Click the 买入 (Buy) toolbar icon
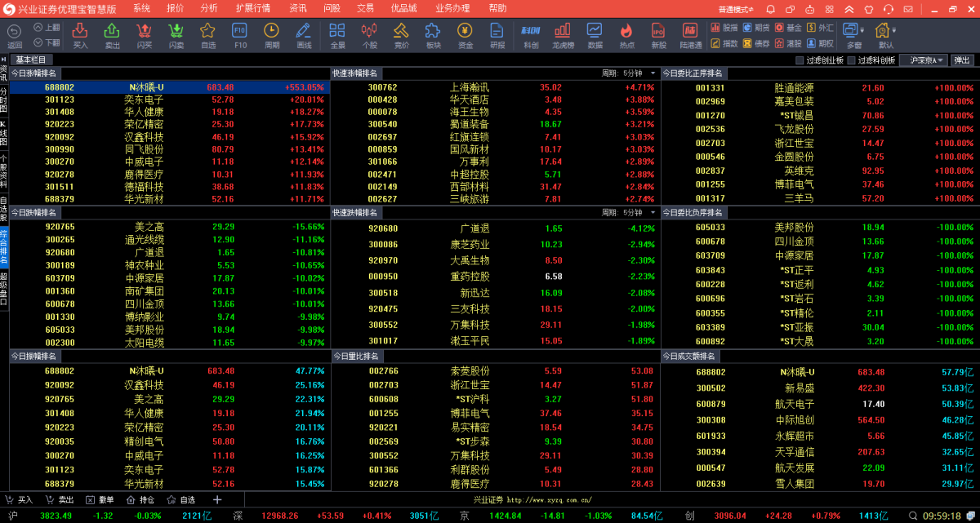 click(x=80, y=33)
